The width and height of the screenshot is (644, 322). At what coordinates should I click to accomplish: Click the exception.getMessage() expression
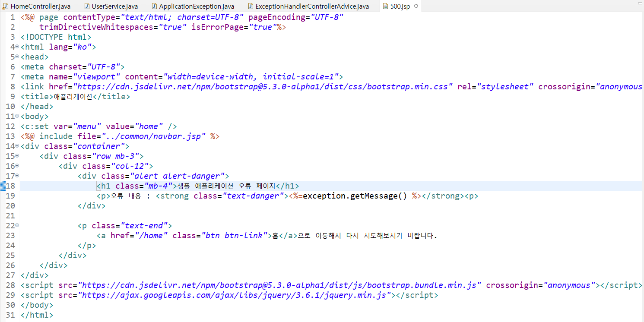tap(355, 196)
